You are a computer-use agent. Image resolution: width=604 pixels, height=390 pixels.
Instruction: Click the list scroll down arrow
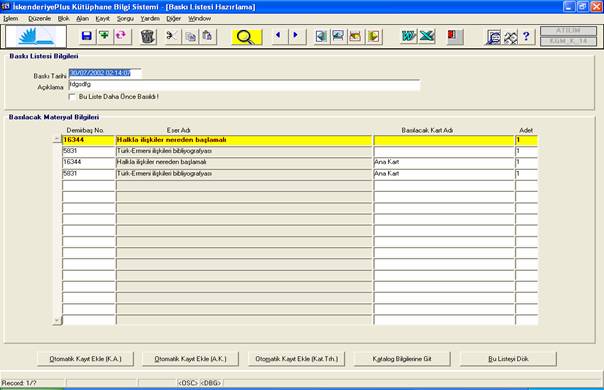(57, 320)
